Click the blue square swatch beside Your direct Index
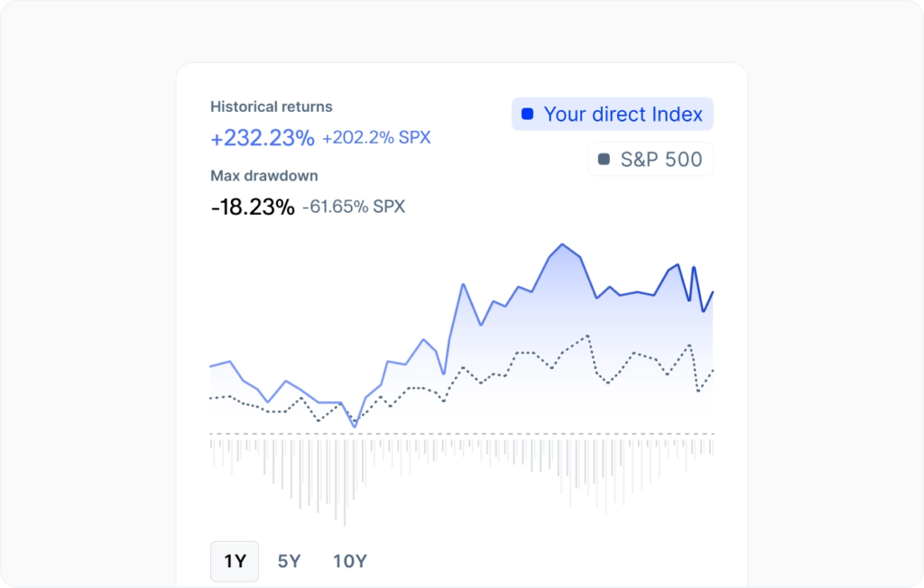Viewport: 924px width, 588px height. pyautogui.click(x=526, y=114)
